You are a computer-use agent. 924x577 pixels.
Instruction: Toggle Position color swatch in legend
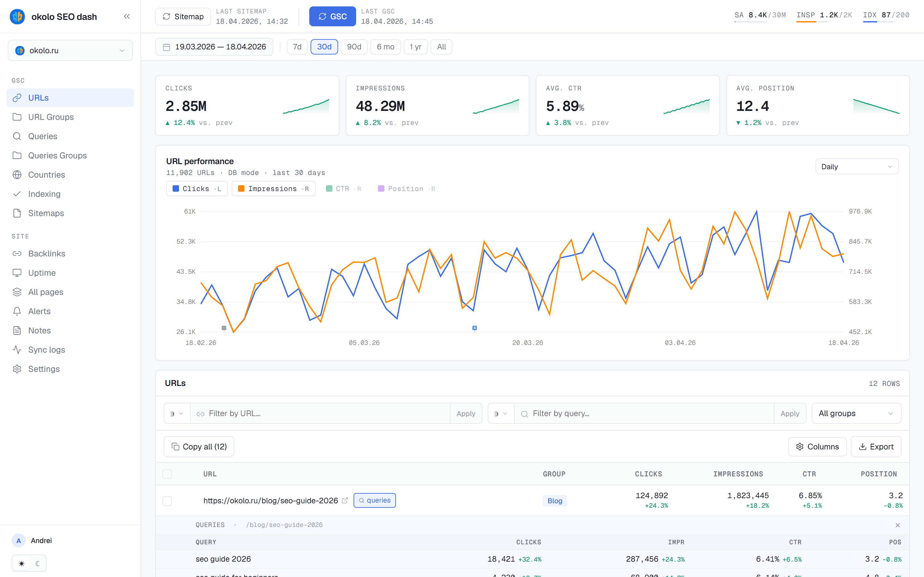(381, 188)
